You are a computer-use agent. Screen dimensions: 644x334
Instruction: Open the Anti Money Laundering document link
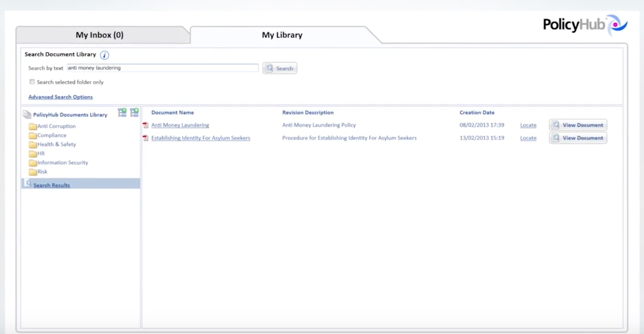(x=180, y=125)
